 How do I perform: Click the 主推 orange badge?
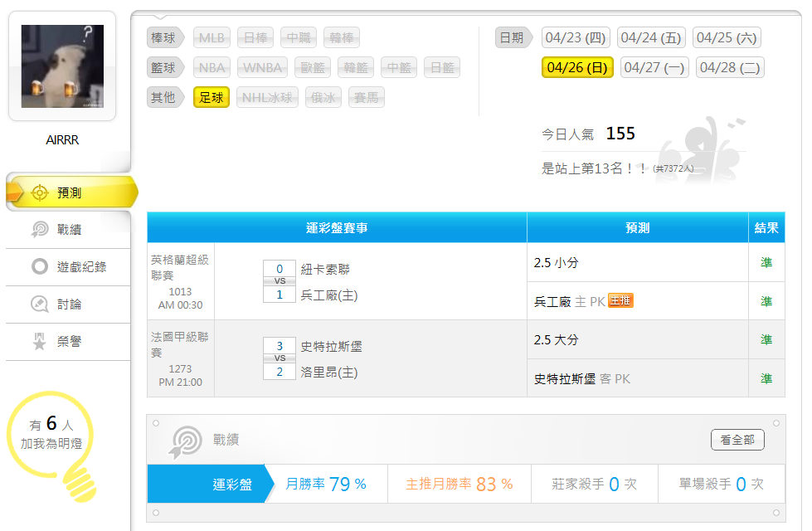coord(620,301)
